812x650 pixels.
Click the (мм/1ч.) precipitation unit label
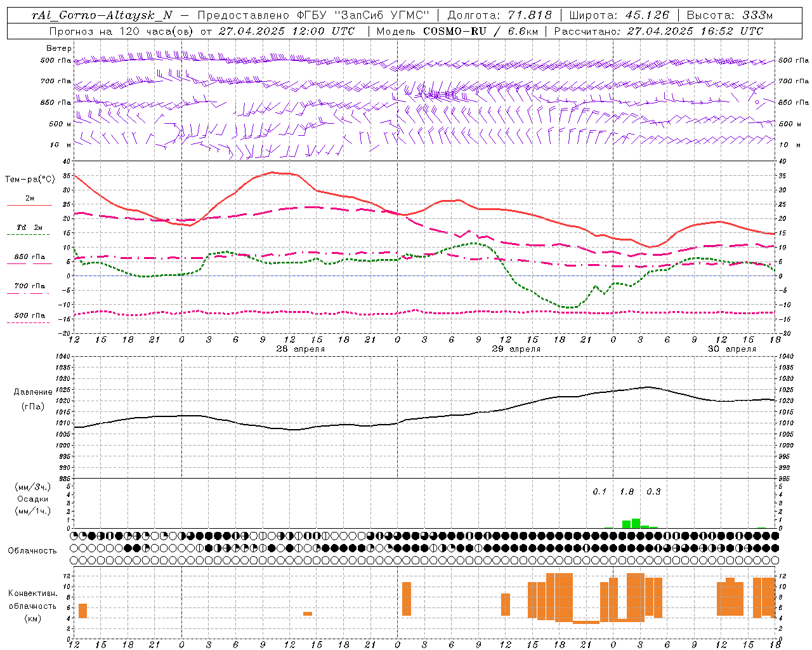point(33,511)
